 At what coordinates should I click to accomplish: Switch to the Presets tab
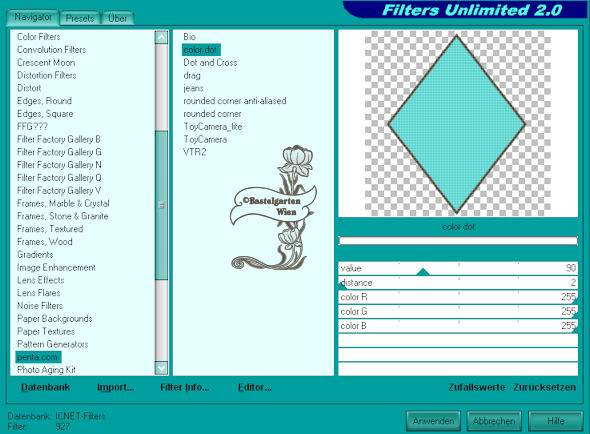click(x=80, y=18)
